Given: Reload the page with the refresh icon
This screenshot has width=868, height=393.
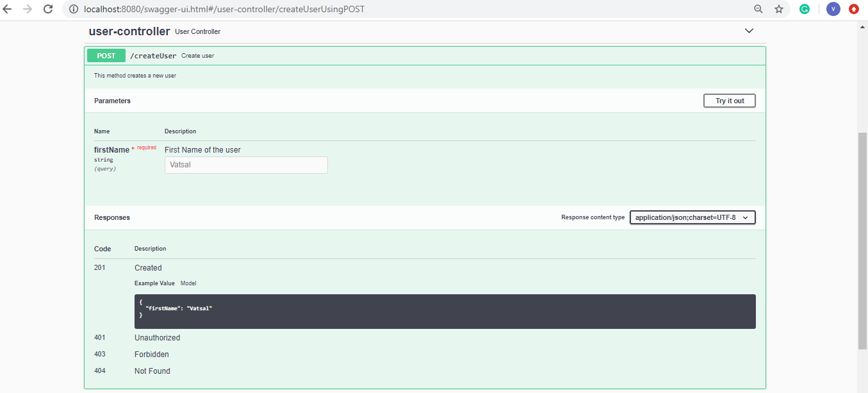Looking at the screenshot, I should [x=48, y=9].
